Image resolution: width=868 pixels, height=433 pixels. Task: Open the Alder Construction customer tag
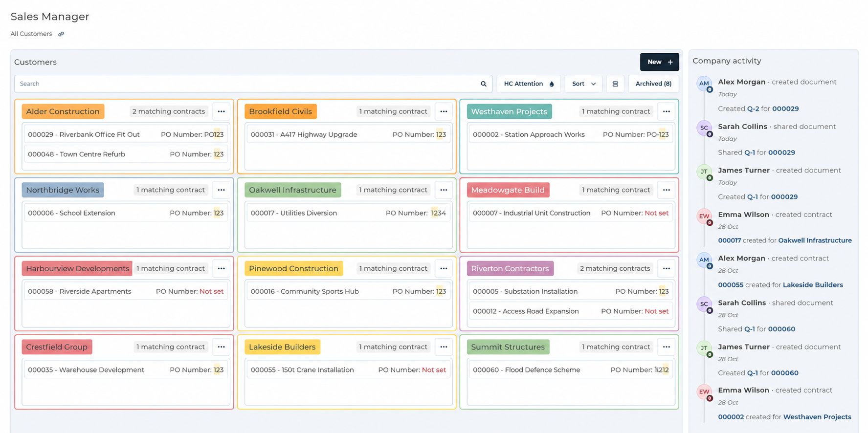pyautogui.click(x=63, y=111)
